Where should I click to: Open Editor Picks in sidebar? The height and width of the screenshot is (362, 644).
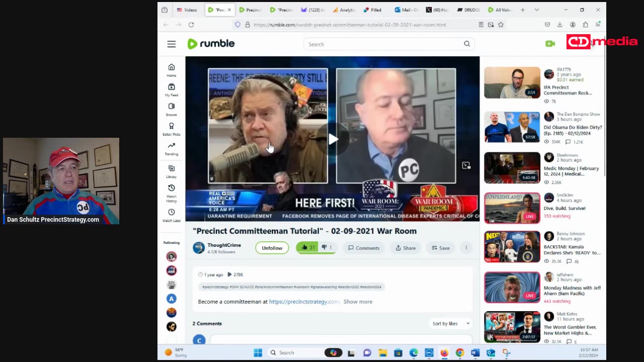click(172, 129)
